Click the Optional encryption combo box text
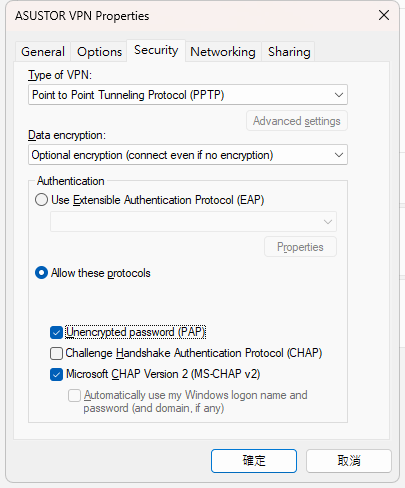405x488 pixels. coord(152,155)
